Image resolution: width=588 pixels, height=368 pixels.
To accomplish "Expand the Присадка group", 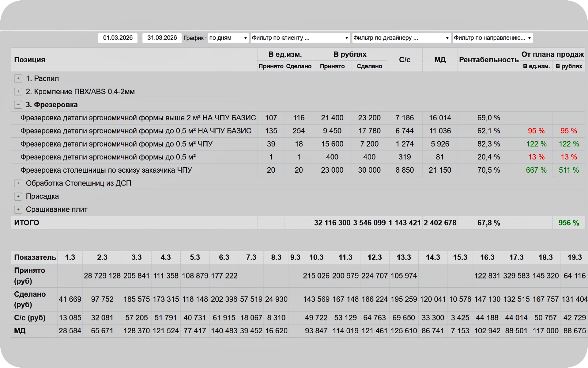I will 18,196.
